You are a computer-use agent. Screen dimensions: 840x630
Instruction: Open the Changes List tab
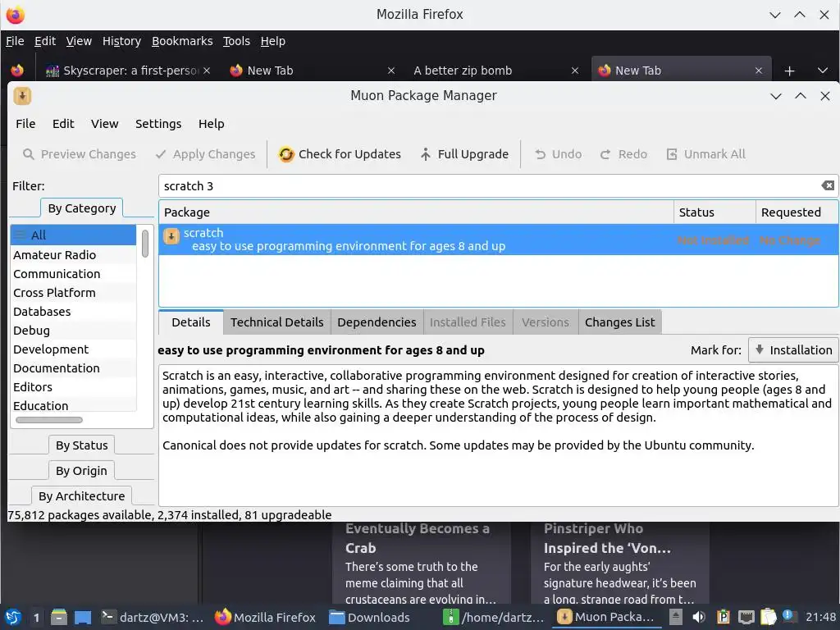(620, 322)
